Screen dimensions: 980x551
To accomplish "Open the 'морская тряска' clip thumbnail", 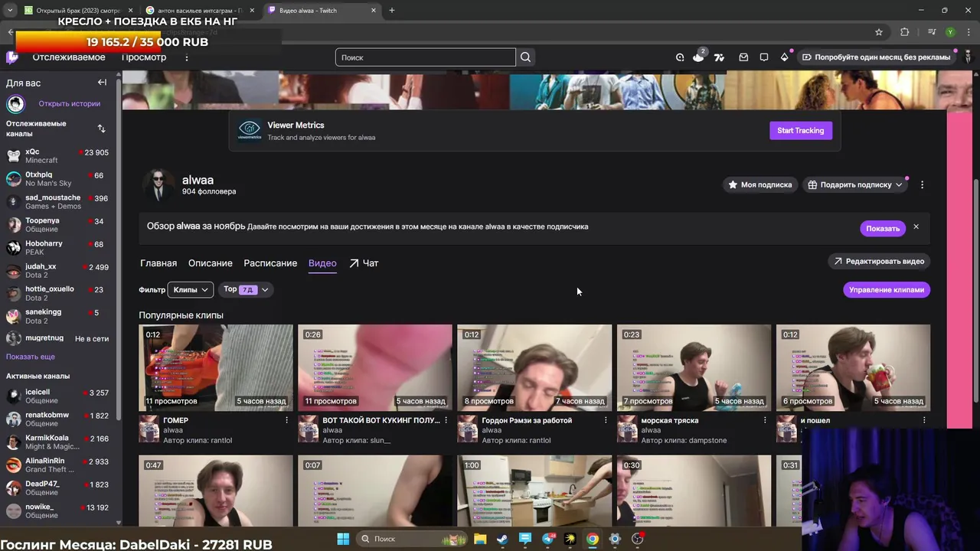I will pyautogui.click(x=694, y=367).
